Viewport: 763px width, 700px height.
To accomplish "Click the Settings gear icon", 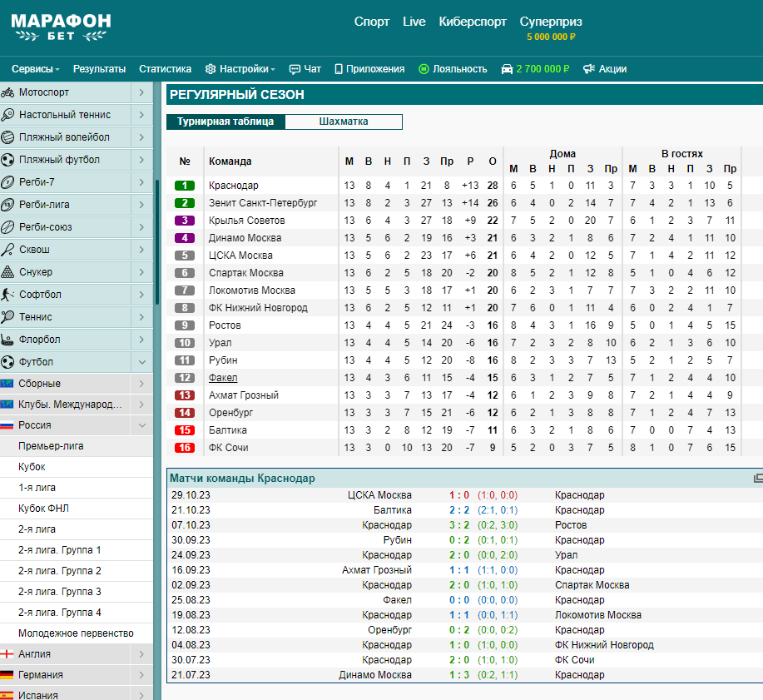I will click(211, 69).
